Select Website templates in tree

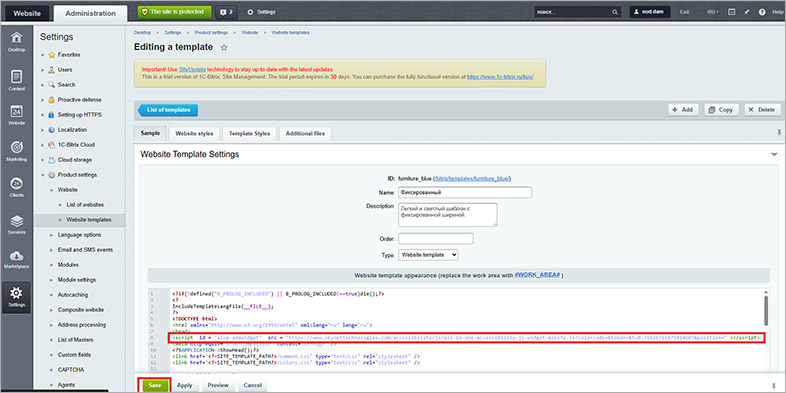click(89, 220)
